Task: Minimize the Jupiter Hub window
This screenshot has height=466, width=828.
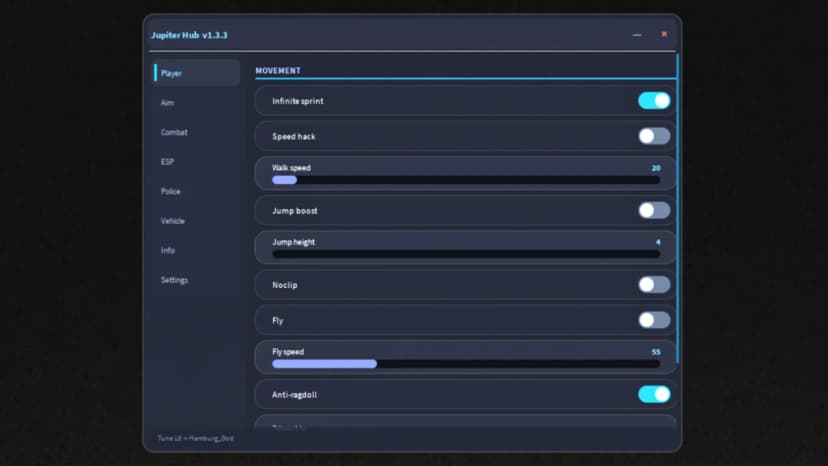Action: point(637,35)
